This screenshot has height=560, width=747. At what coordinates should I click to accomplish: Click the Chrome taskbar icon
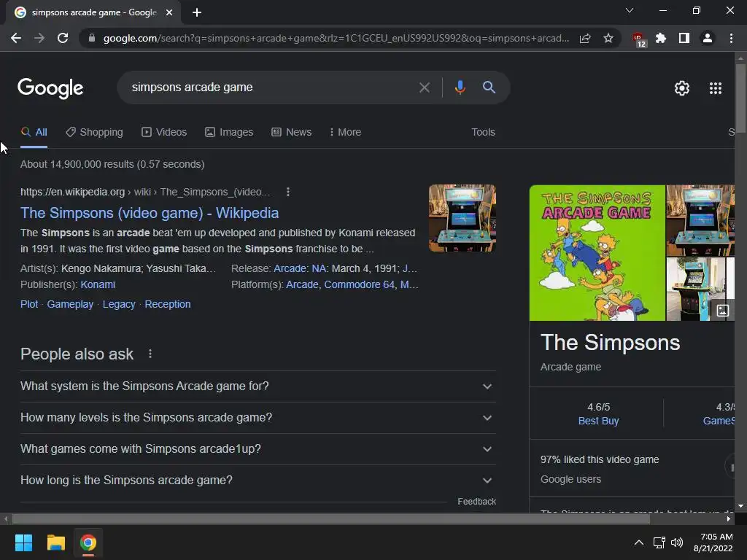tap(88, 542)
